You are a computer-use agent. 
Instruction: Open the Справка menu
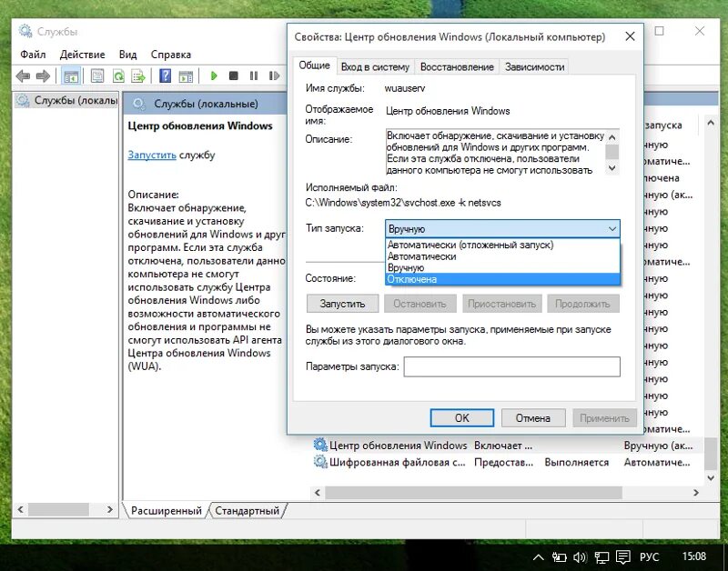point(171,55)
